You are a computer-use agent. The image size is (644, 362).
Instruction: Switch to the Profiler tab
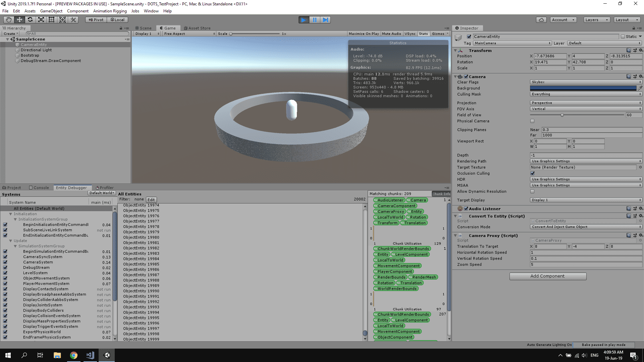tap(104, 187)
